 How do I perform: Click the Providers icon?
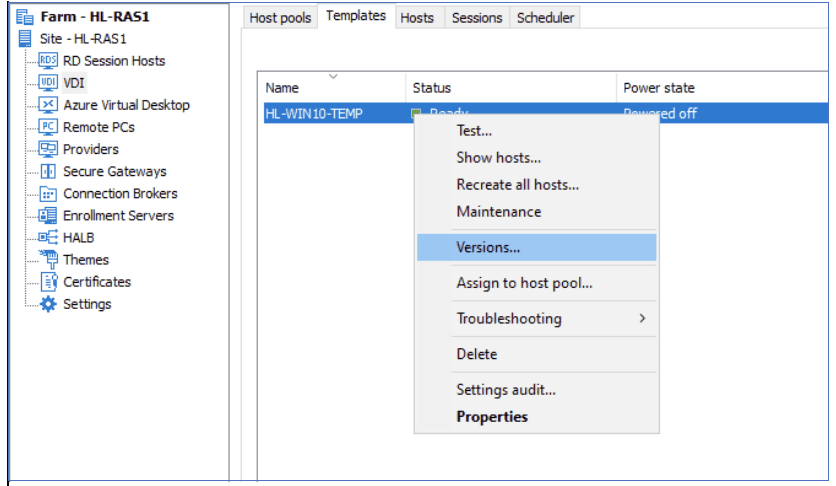point(48,149)
